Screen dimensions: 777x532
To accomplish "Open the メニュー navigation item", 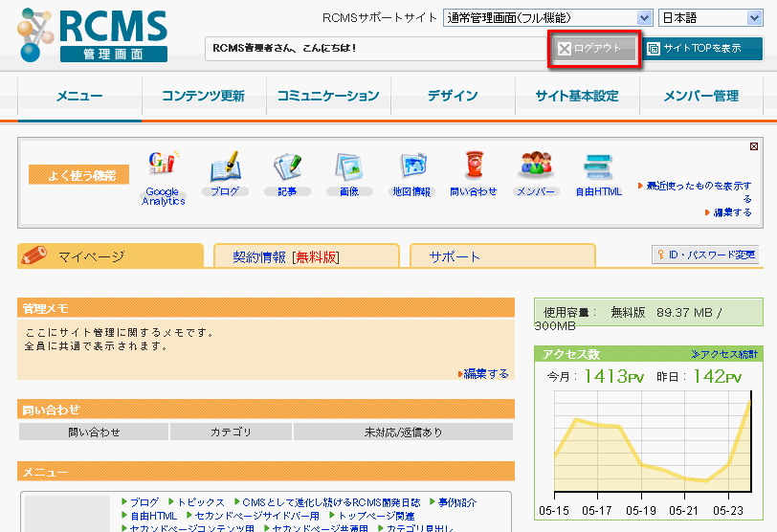I will 79,96.
